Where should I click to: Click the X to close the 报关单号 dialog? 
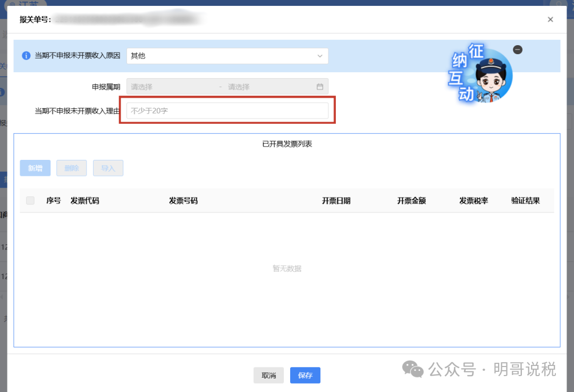click(550, 19)
